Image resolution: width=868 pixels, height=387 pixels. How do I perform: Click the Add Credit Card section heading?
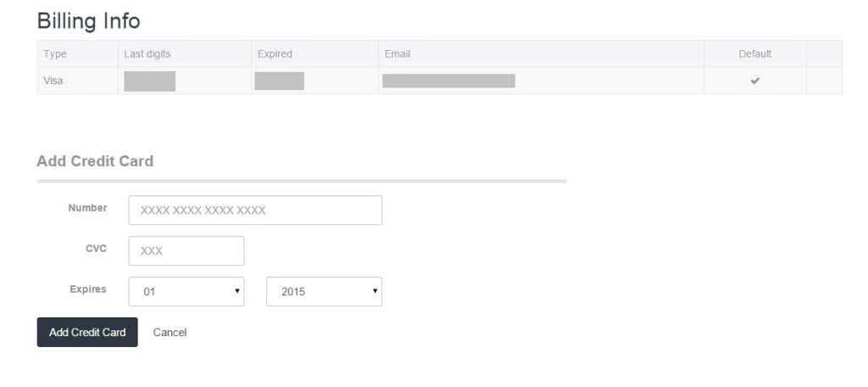coord(95,161)
